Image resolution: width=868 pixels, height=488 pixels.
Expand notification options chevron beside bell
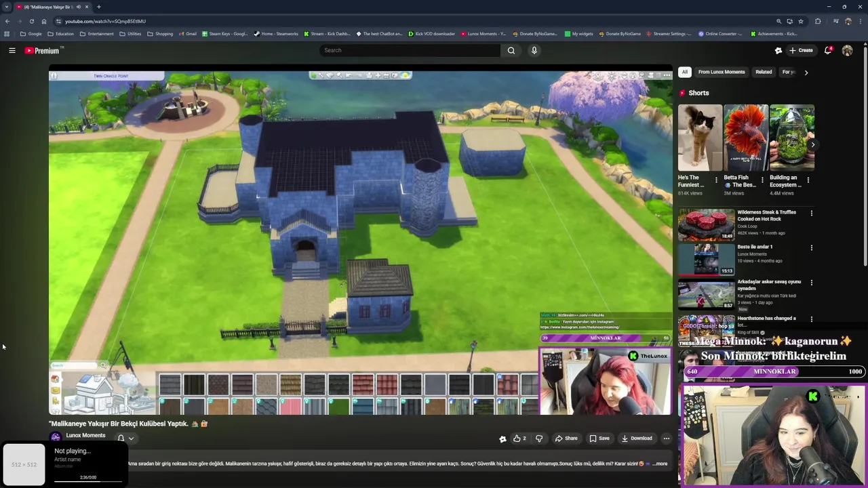tap(131, 439)
